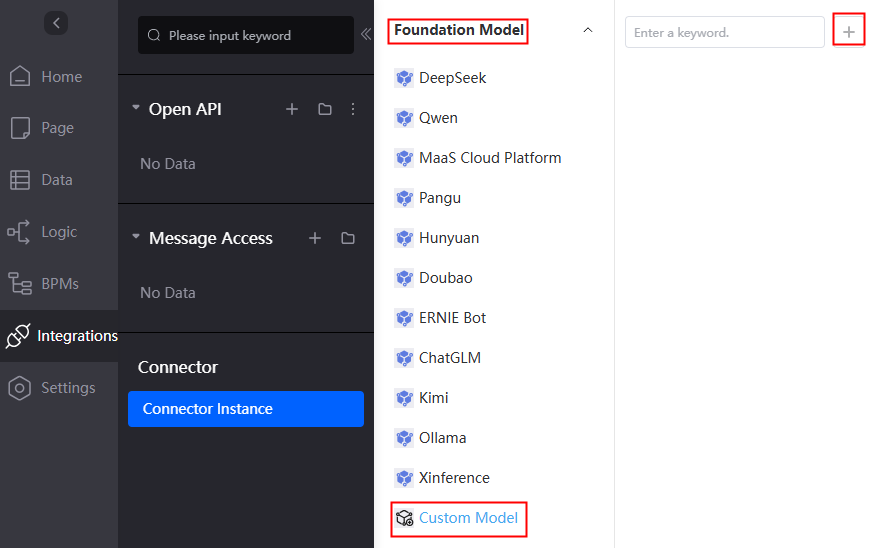This screenshot has width=870, height=548.
Task: Open Settings menu label
Action: (68, 388)
